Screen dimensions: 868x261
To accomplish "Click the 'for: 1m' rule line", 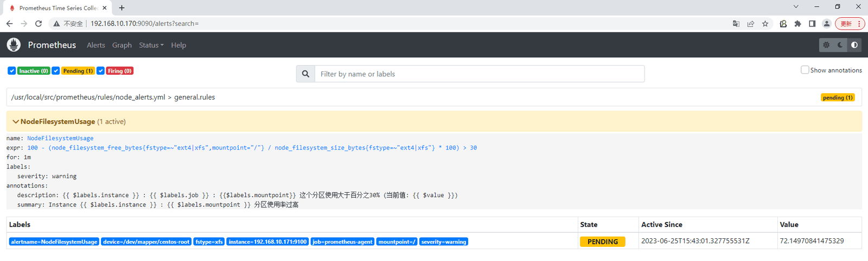I will click(18, 158).
